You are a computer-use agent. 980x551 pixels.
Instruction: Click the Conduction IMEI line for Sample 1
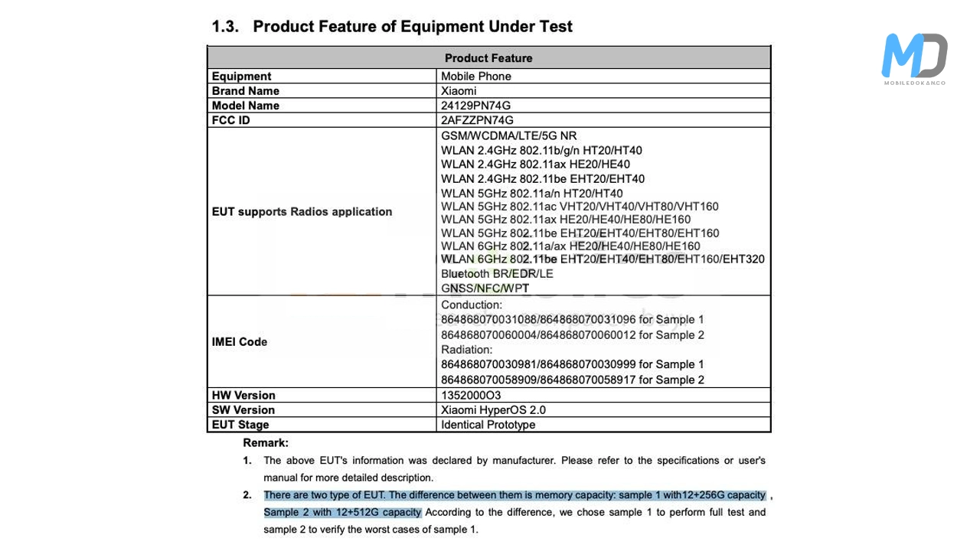(572, 320)
